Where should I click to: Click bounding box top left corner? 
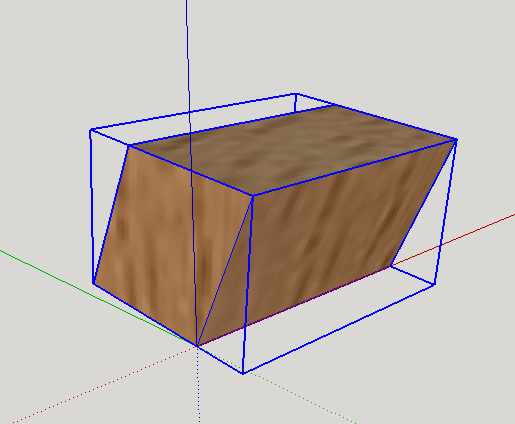pyautogui.click(x=91, y=130)
